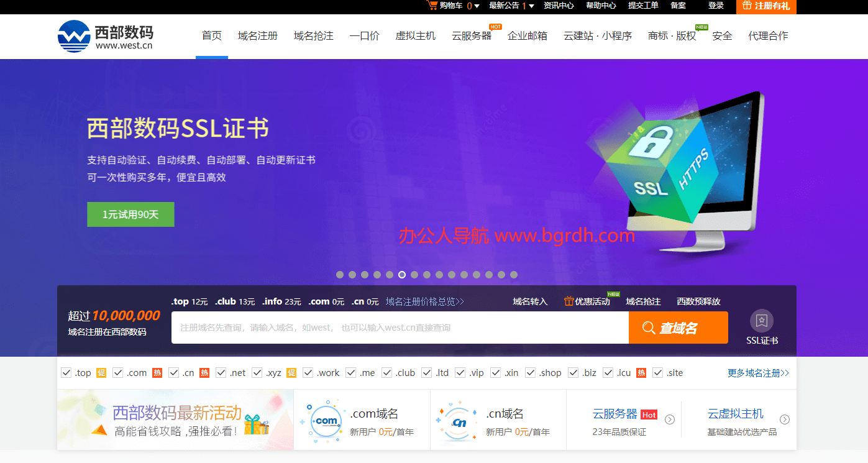Uncheck the .shop domain checkbox

coord(531,373)
